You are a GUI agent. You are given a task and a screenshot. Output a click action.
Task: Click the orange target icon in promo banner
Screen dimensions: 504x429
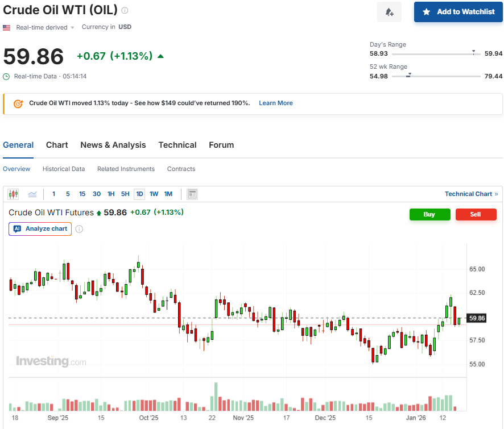point(18,103)
